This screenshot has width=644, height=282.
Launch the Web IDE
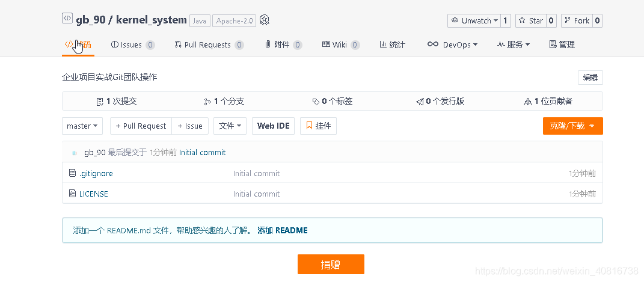pyautogui.click(x=274, y=126)
